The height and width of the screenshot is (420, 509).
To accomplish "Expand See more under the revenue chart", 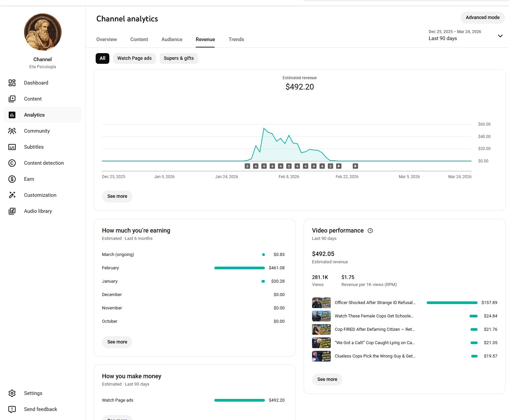I will tap(117, 196).
